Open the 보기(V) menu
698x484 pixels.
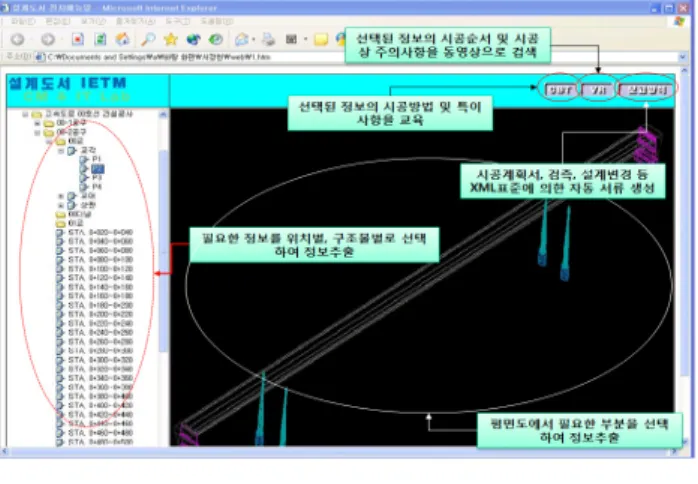coord(93,21)
